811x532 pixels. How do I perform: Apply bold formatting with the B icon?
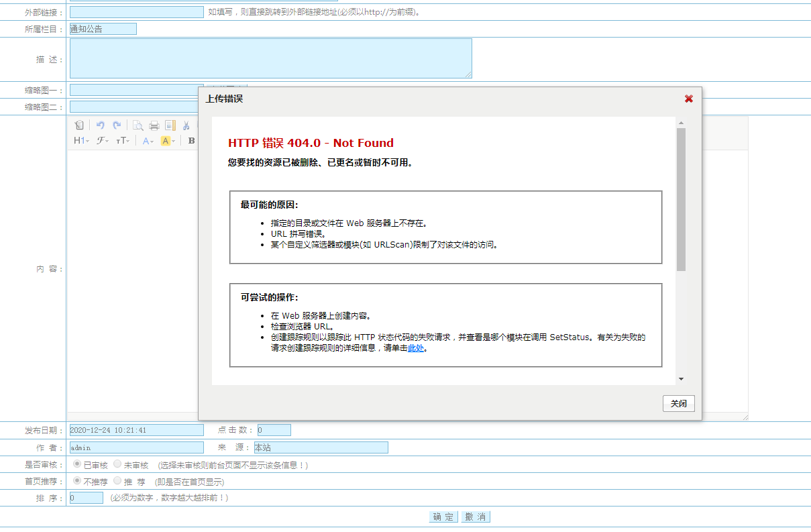[191, 141]
